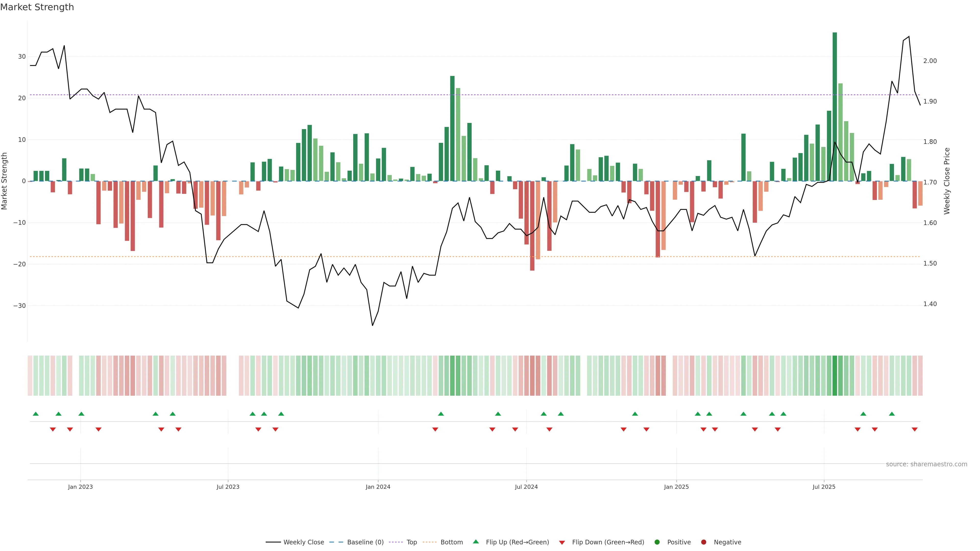Click the Jan 2023 x-axis label
This screenshot has height=551, width=980.
80,487
